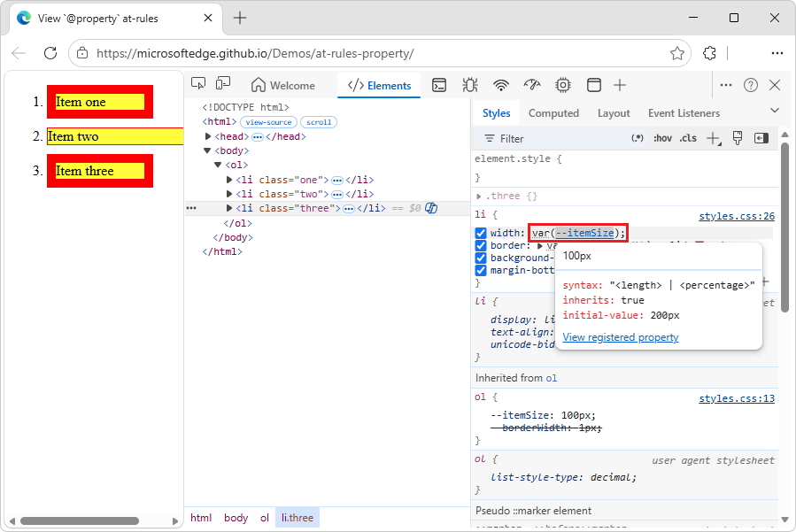This screenshot has width=796, height=532.
Task: Open DevTools help icon
Action: 750,85
